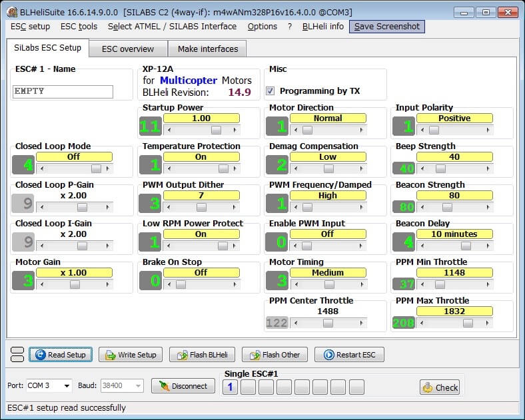Click Brake On Stop right arrow
The height and width of the screenshot is (420, 525).
pos(235,285)
